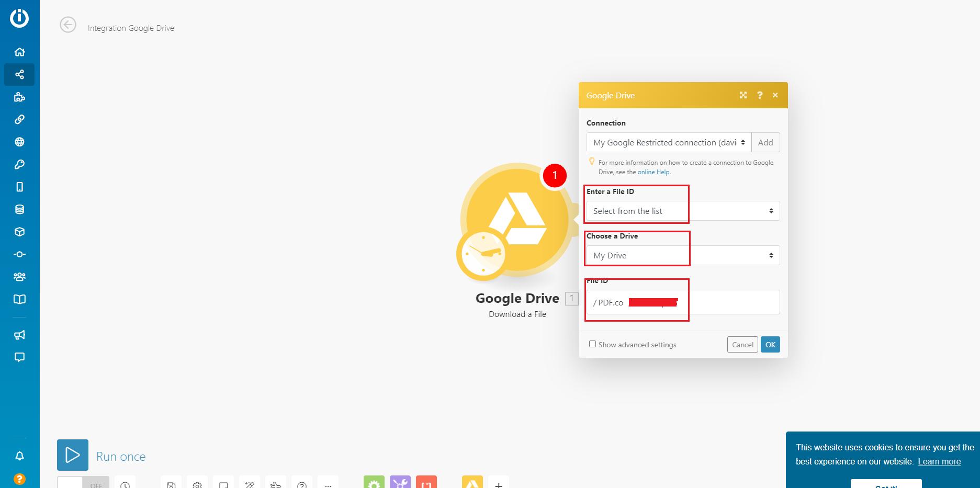The height and width of the screenshot is (488, 980).
Task: Open Connections link icon in sidebar
Action: coord(19,119)
